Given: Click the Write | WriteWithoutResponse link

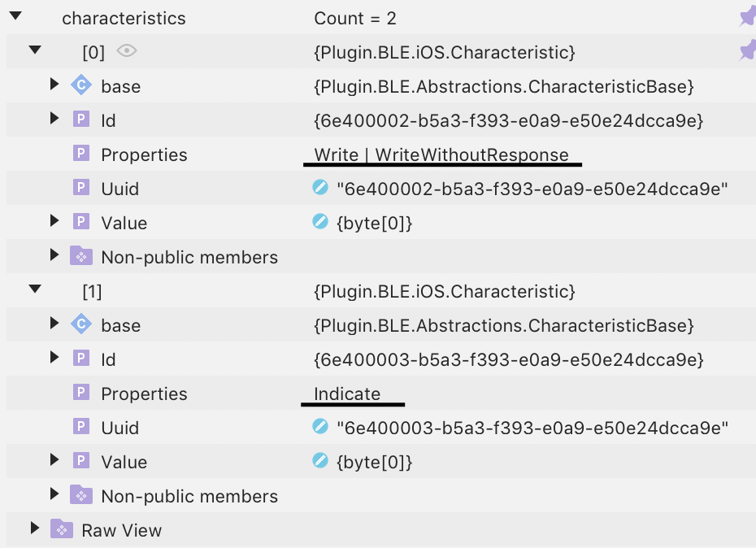Looking at the screenshot, I should point(443,154).
